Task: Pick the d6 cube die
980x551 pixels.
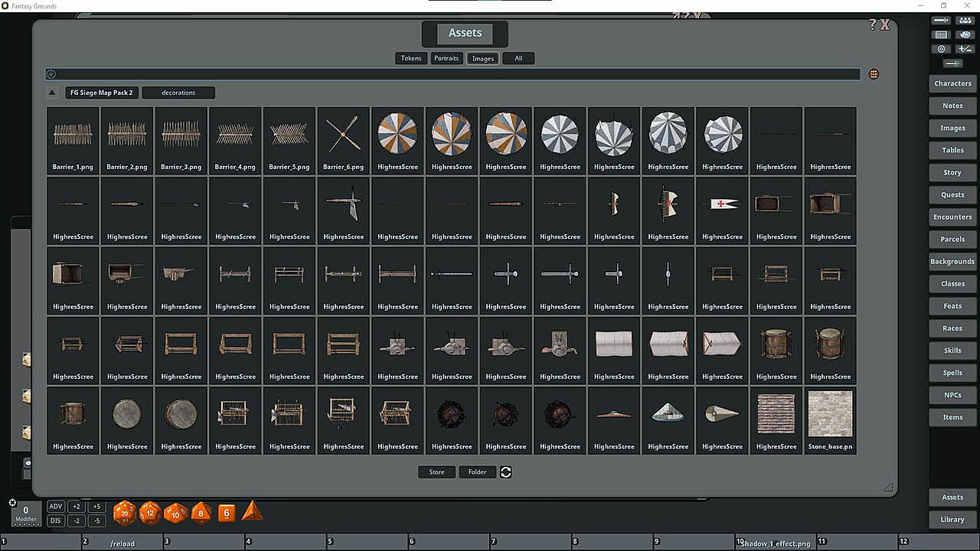Action: coord(227,513)
